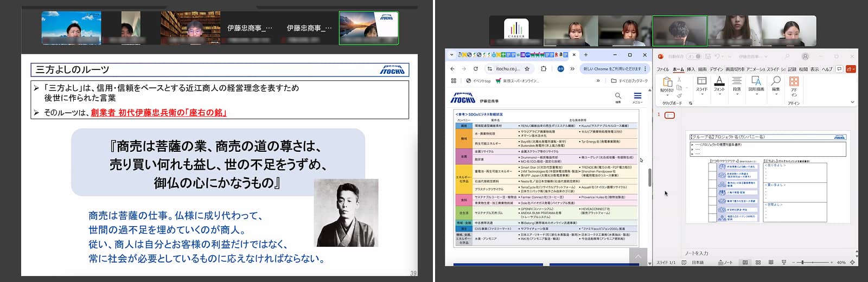
Task: Toggle the 自動保存 AutoSave switch
Action: (x=693, y=56)
